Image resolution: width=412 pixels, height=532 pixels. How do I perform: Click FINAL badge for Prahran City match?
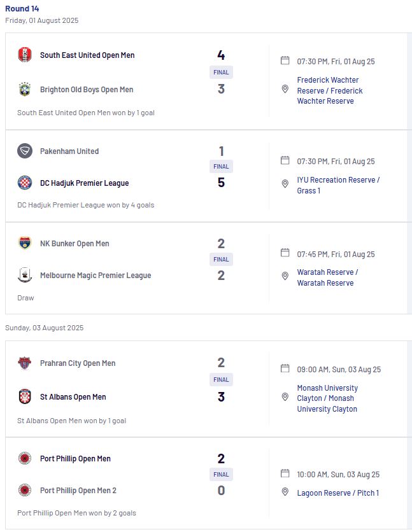point(221,380)
